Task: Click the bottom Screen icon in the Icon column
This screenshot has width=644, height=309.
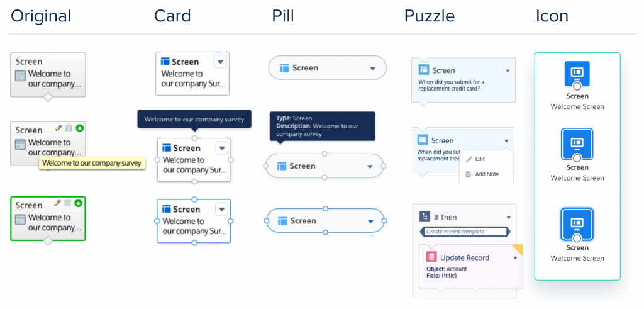Action: pyautogui.click(x=577, y=223)
